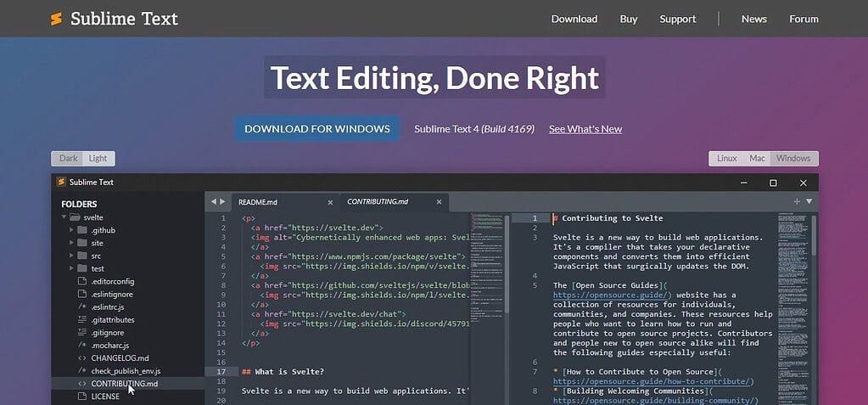Image resolution: width=868 pixels, height=405 pixels.
Task: Minimize the Sublime Text demo window
Action: (743, 183)
